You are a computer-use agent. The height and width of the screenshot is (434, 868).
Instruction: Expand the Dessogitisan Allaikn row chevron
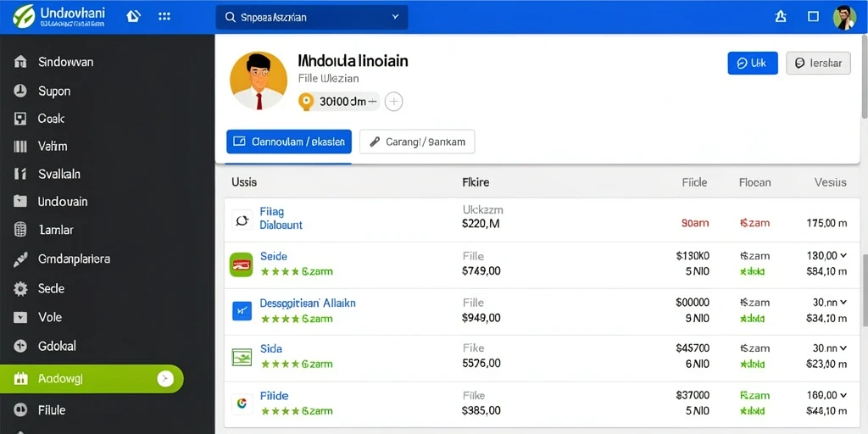coord(843,303)
